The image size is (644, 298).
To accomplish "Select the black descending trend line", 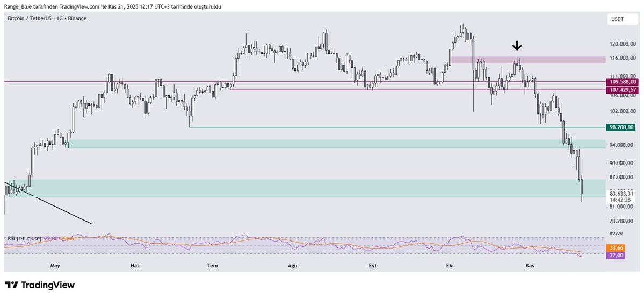I will point(48,202).
